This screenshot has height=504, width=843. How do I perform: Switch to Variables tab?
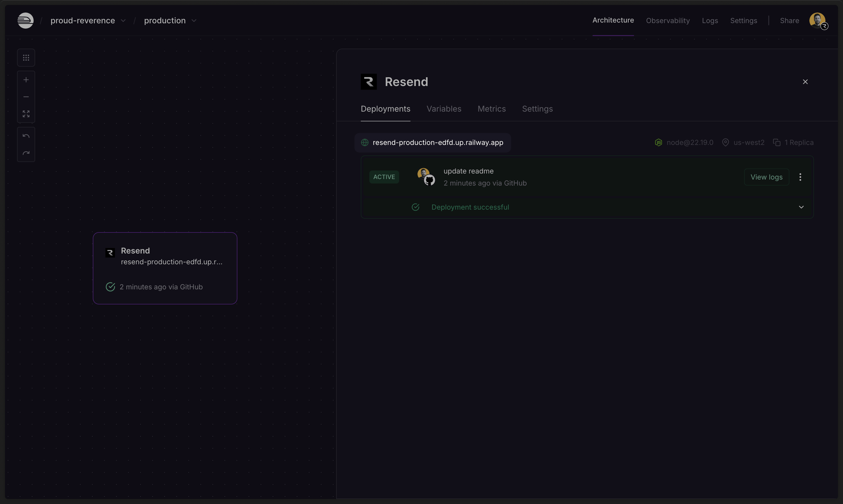coord(443,109)
